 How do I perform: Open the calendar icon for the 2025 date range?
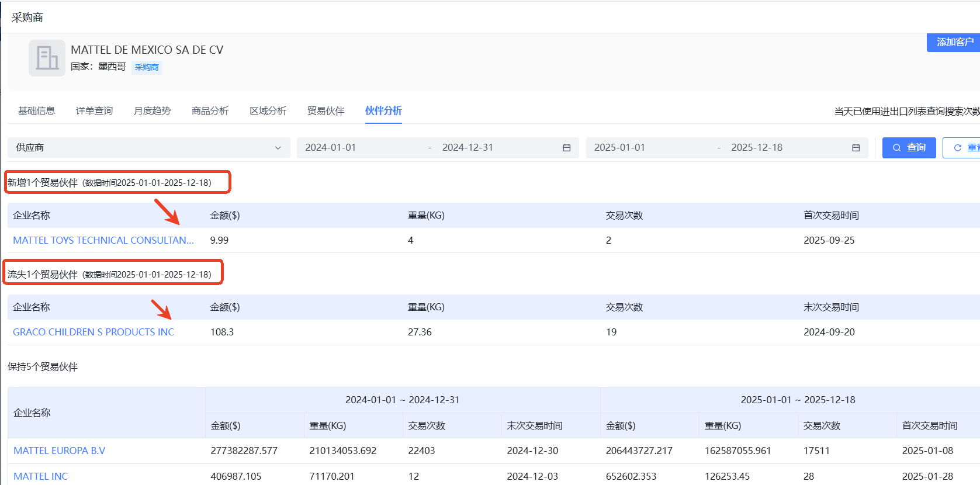coord(856,148)
